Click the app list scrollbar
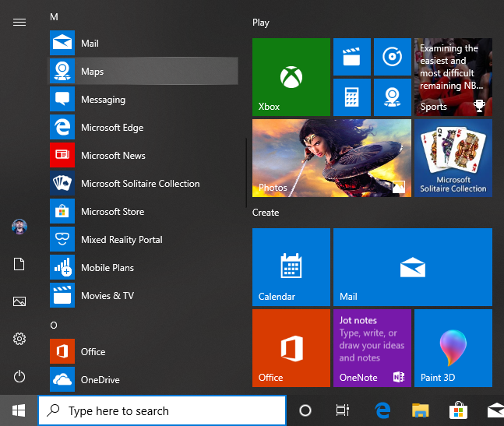This screenshot has height=426, width=504. (246, 173)
